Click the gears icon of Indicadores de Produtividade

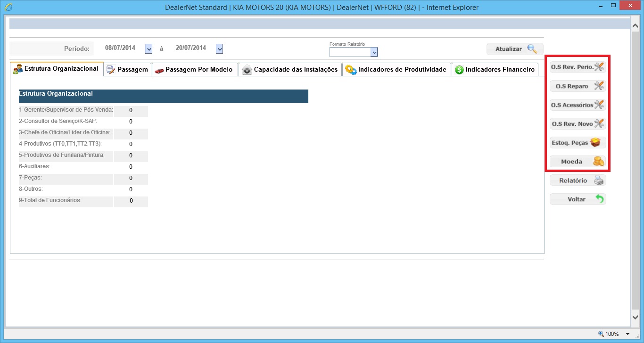click(351, 70)
